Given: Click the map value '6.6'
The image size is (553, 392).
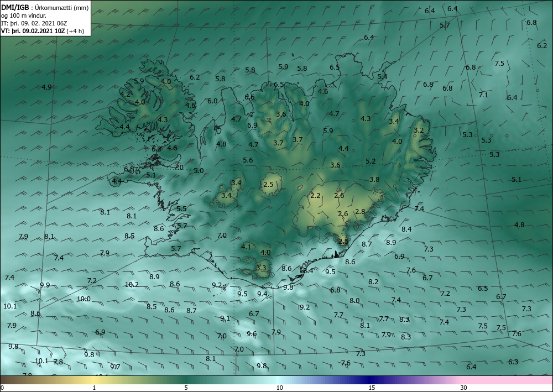Looking at the screenshot, I should coord(249,97).
